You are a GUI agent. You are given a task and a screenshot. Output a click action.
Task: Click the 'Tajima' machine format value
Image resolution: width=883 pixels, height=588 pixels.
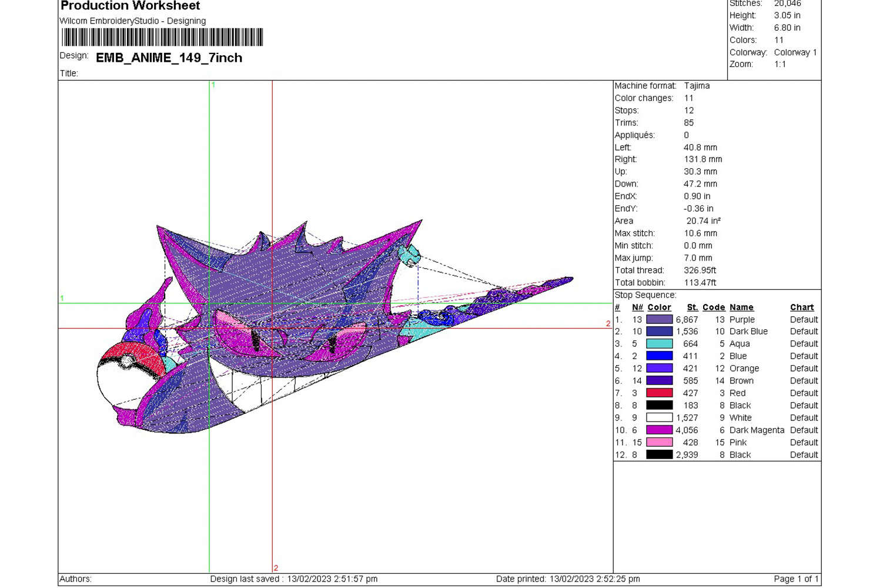[697, 86]
